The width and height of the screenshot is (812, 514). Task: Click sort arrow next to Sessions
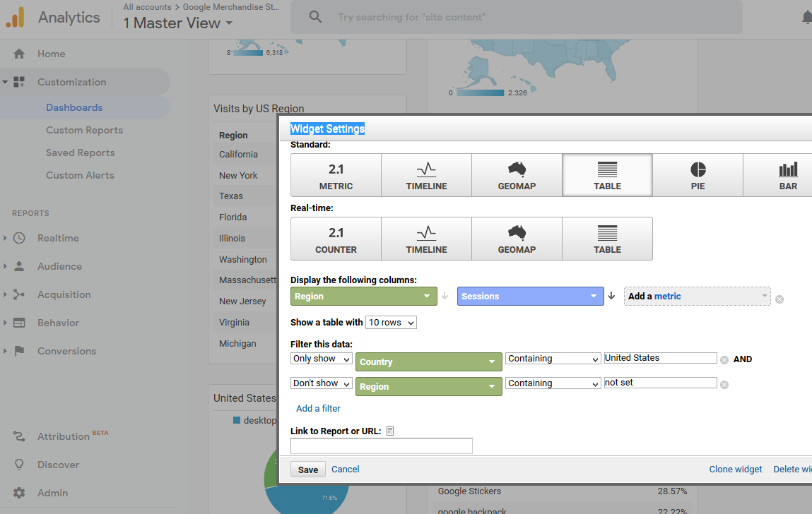(611, 296)
